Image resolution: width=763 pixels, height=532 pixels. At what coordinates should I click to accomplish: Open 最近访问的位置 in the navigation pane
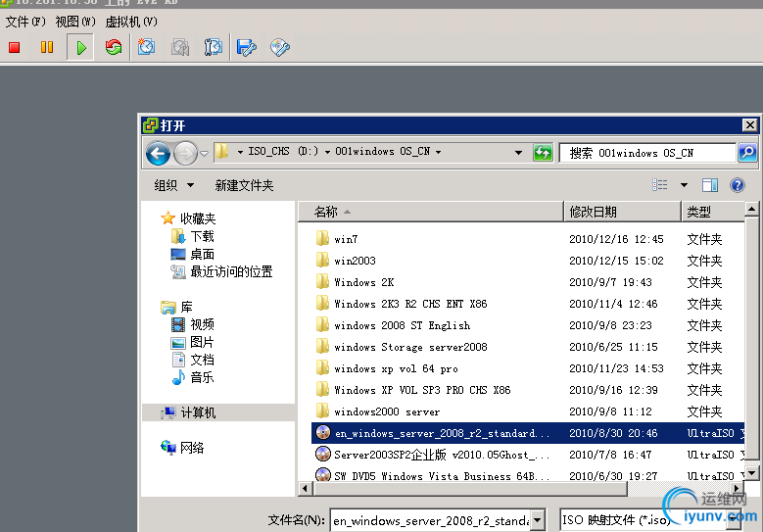[231, 271]
